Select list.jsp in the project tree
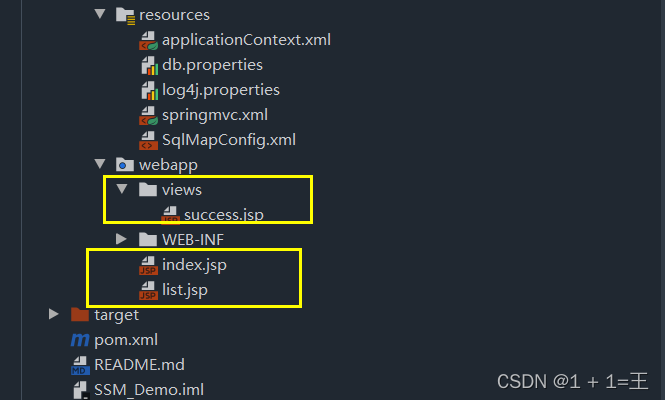 (184, 290)
